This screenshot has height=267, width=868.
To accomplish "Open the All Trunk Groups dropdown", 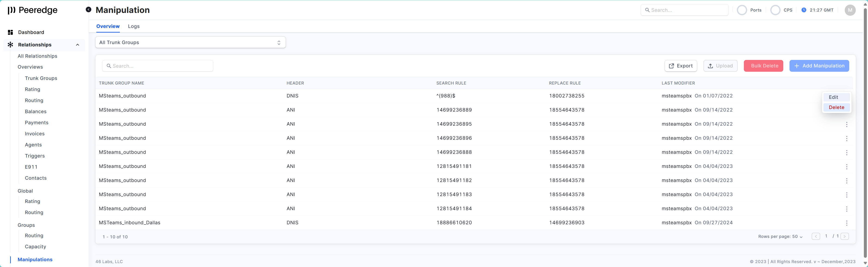I will (x=190, y=42).
